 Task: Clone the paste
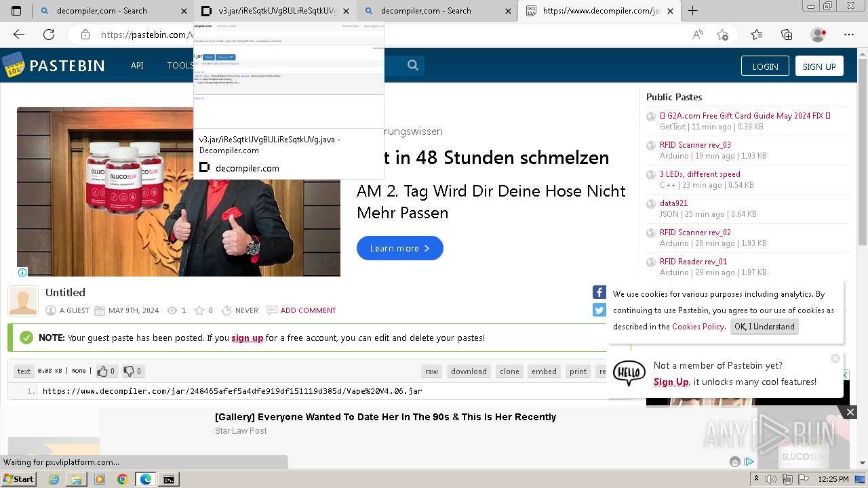click(510, 371)
